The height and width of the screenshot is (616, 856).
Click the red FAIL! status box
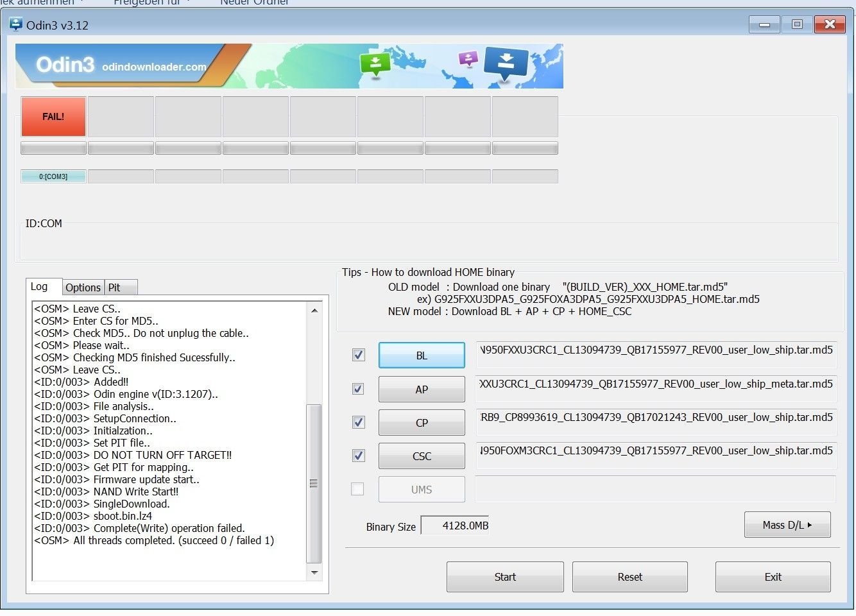pyautogui.click(x=53, y=117)
